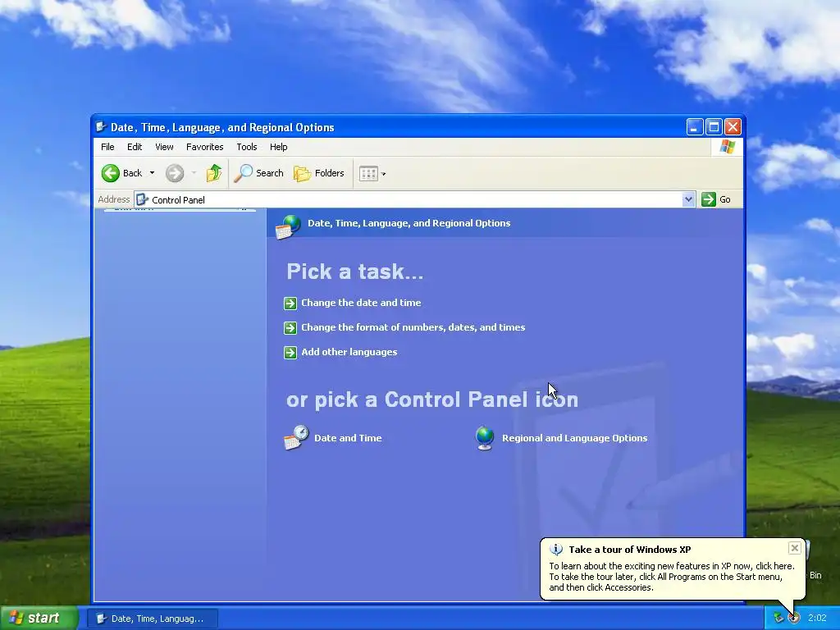Open the Edit menu
Image resolution: width=840 pixels, height=630 pixels.
point(135,147)
